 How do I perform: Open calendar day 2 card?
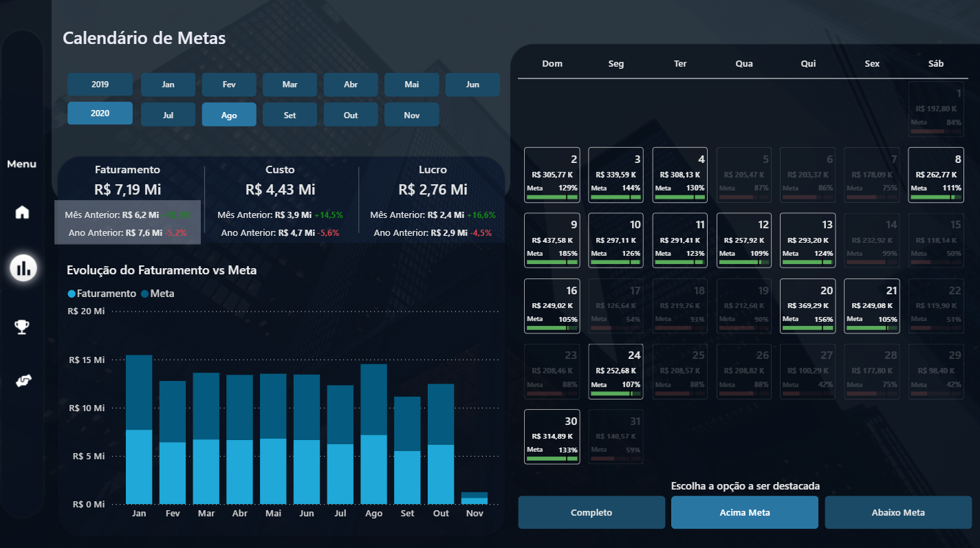click(x=552, y=175)
